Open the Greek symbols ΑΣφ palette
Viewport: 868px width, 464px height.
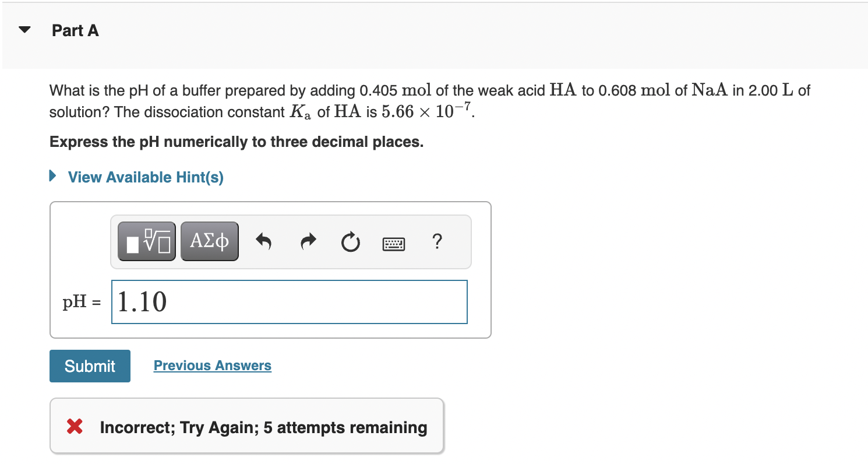[x=209, y=240]
